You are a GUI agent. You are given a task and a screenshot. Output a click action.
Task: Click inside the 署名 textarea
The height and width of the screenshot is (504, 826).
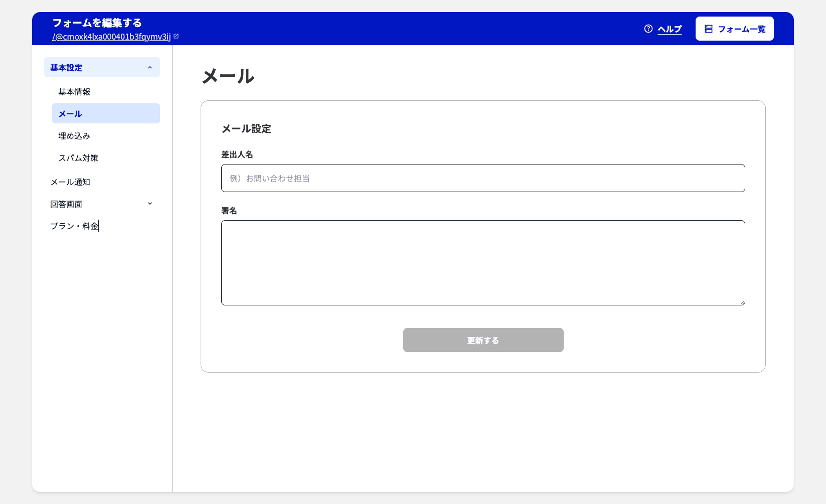tap(483, 263)
